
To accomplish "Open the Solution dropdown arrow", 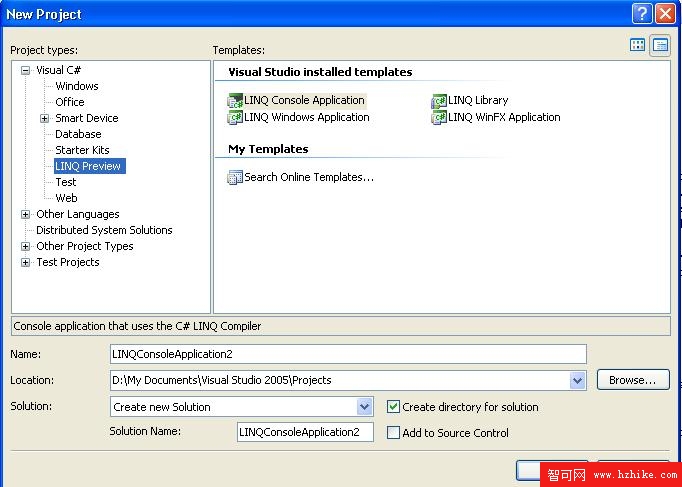I will pos(364,407).
